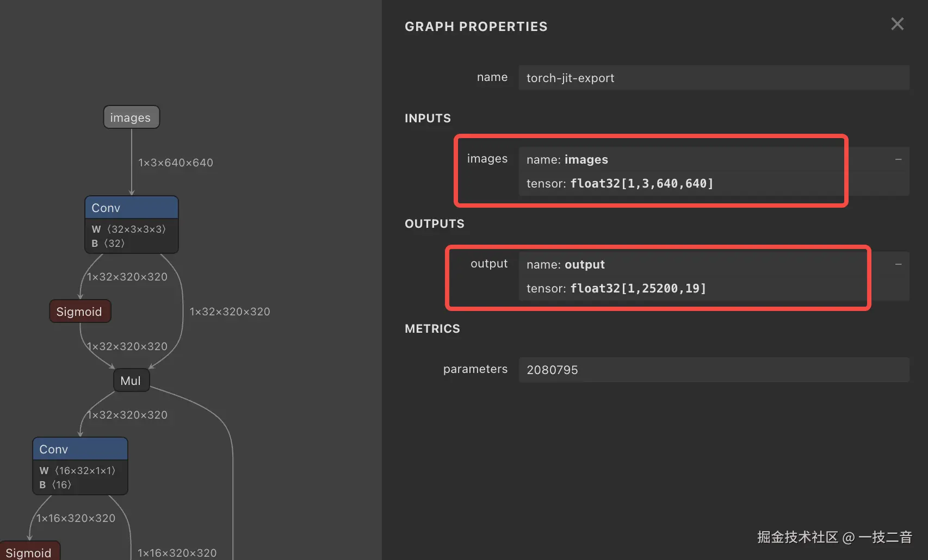Click the 'name: output' row
Image resolution: width=928 pixels, height=560 pixels.
[x=565, y=265]
